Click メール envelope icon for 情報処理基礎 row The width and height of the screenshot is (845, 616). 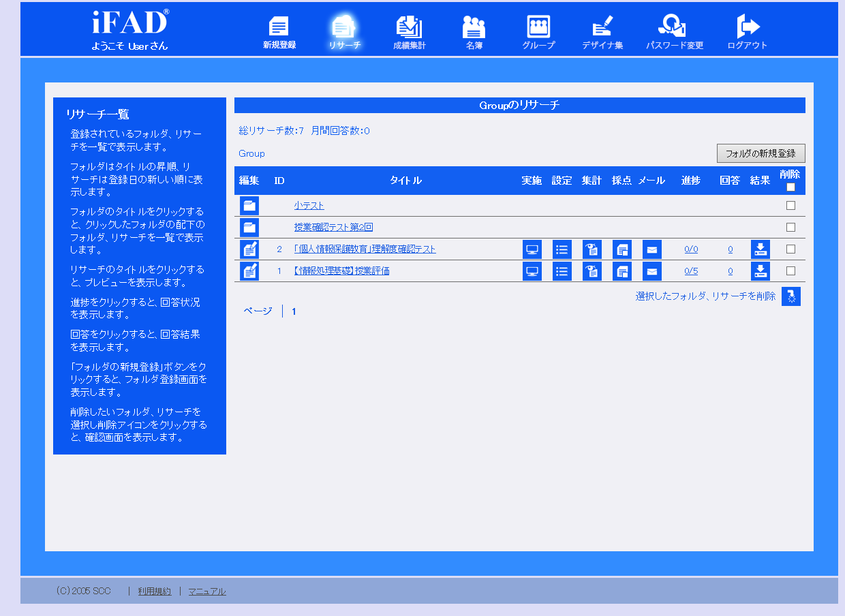click(652, 271)
